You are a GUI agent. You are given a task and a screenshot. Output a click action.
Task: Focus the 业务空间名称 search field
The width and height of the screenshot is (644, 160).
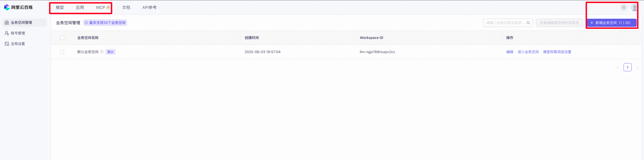pyautogui.click(x=505, y=23)
